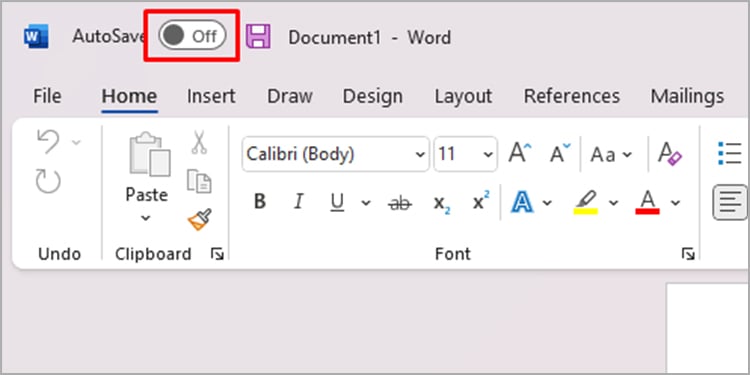Open the Insert ribbon tab
The height and width of the screenshot is (375, 750).
point(211,96)
